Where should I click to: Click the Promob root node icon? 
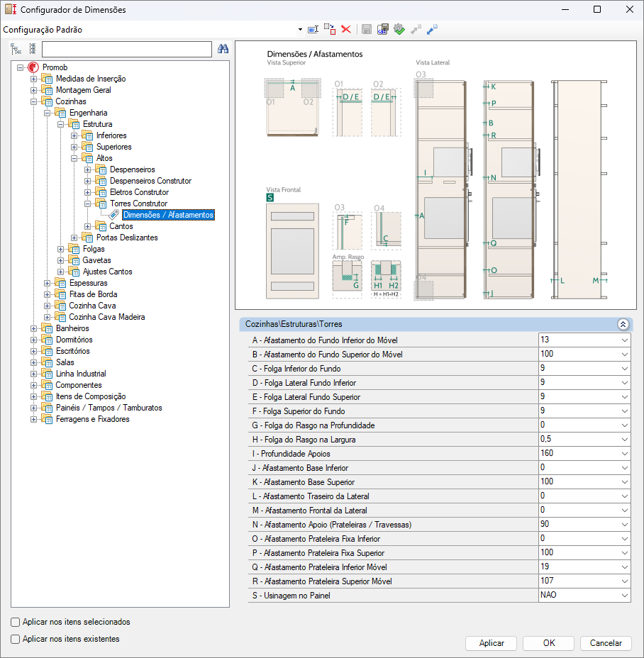[x=33, y=67]
